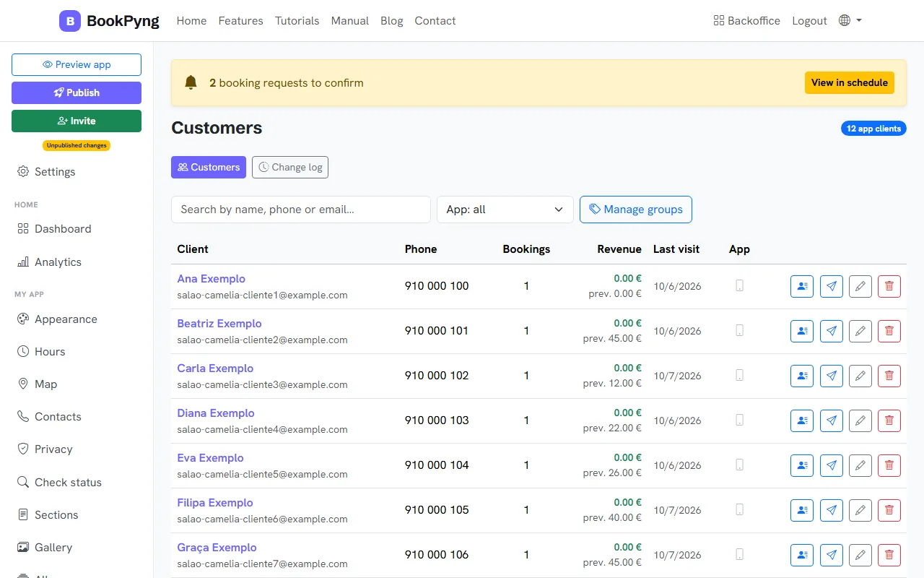Screen dimensions: 924x578
Task: Go to Dashboard in the sidebar
Action: [55, 229]
